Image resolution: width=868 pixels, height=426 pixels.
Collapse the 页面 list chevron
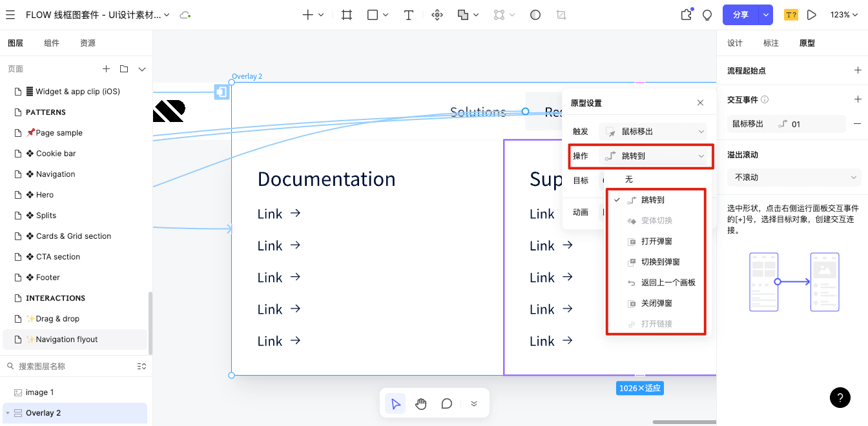pyautogui.click(x=142, y=69)
